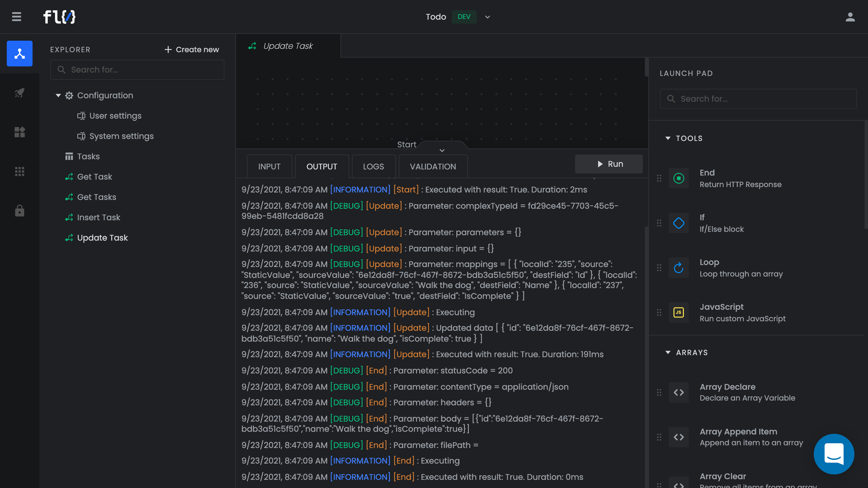Click the flo logo
Image resolution: width=868 pixels, height=488 pixels.
pos(59,17)
